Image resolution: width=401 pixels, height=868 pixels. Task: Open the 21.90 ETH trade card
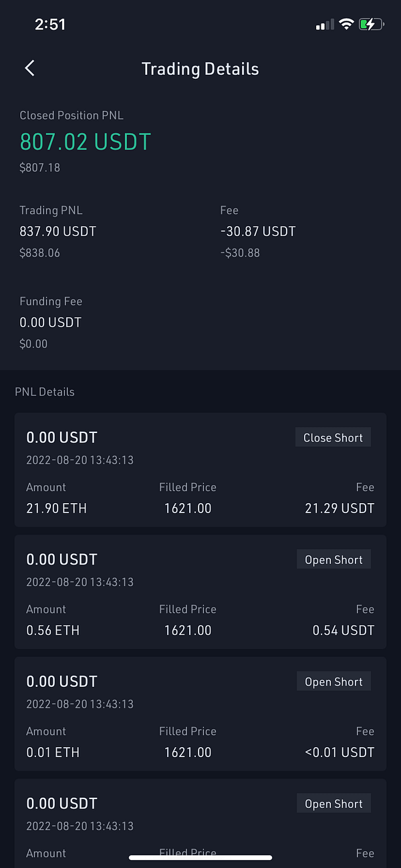pyautogui.click(x=200, y=470)
